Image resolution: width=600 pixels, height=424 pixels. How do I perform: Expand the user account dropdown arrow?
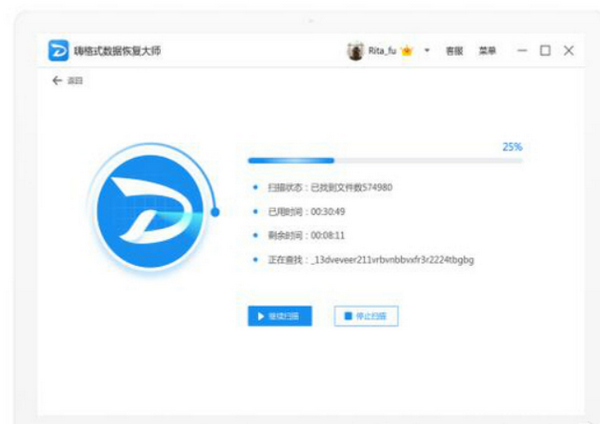[x=427, y=51]
